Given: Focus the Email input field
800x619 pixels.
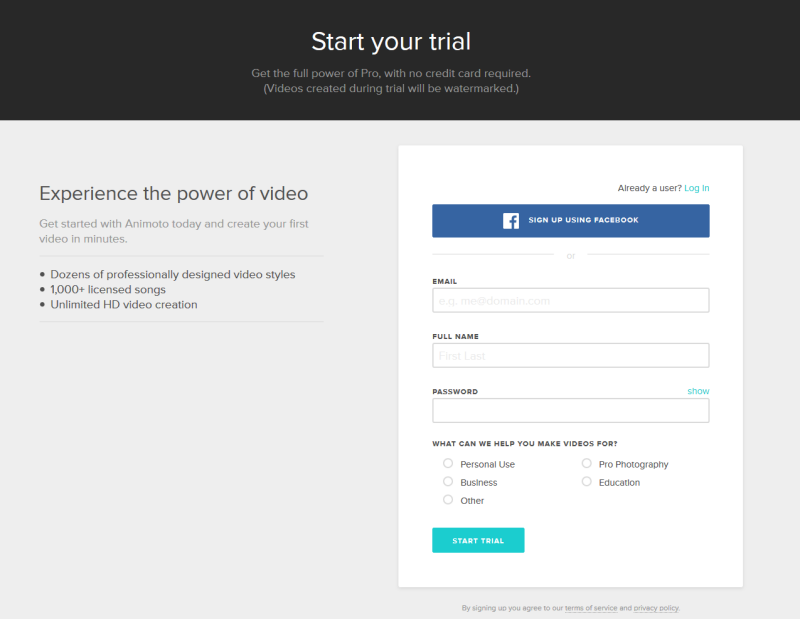Looking at the screenshot, I should (570, 301).
